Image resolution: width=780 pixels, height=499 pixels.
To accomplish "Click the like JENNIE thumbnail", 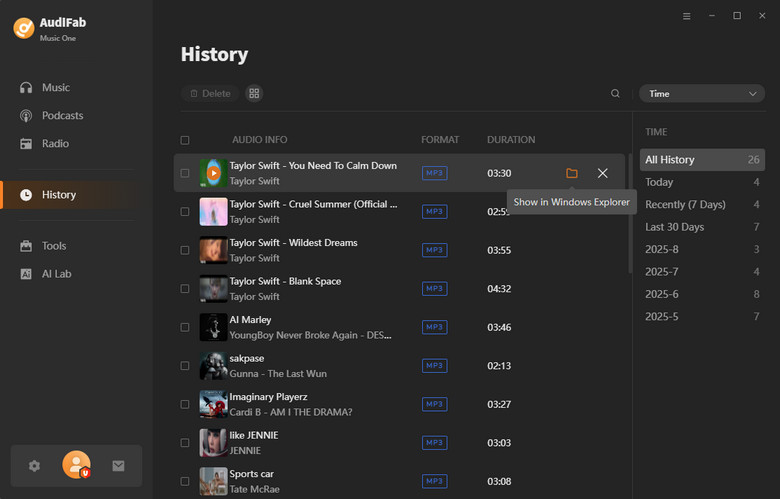I will pos(213,443).
